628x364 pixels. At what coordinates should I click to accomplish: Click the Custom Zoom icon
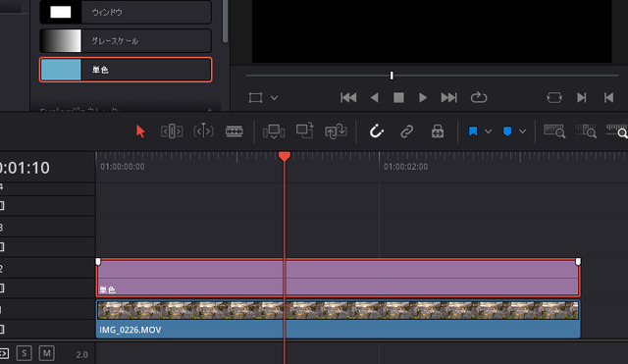point(617,130)
